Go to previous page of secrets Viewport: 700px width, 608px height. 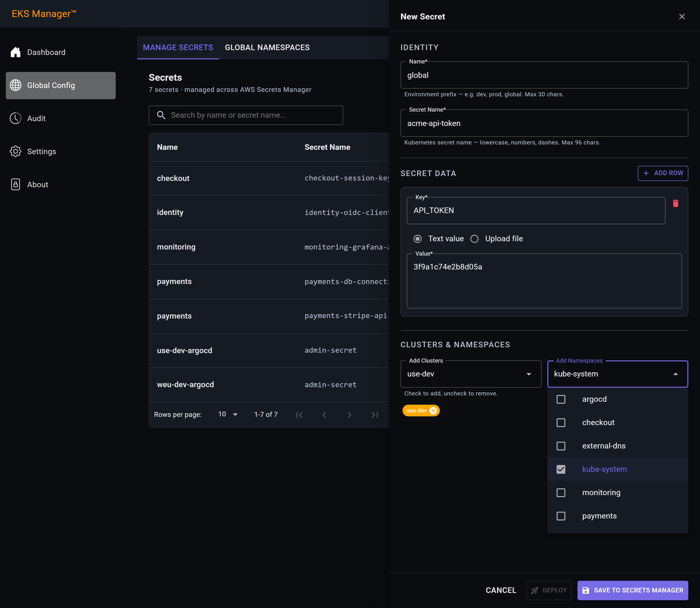point(324,415)
